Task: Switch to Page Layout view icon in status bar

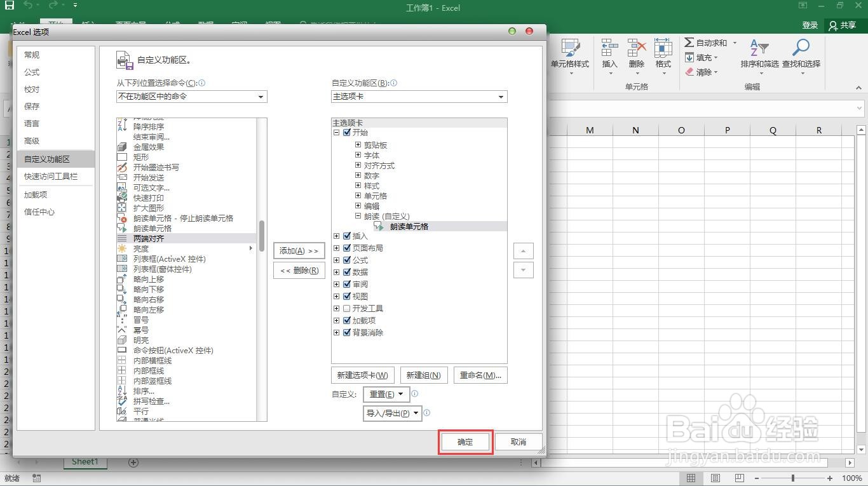Action: tap(715, 478)
